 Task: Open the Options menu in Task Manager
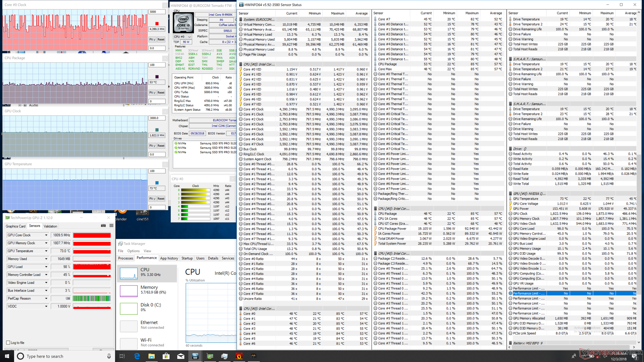coord(133,251)
